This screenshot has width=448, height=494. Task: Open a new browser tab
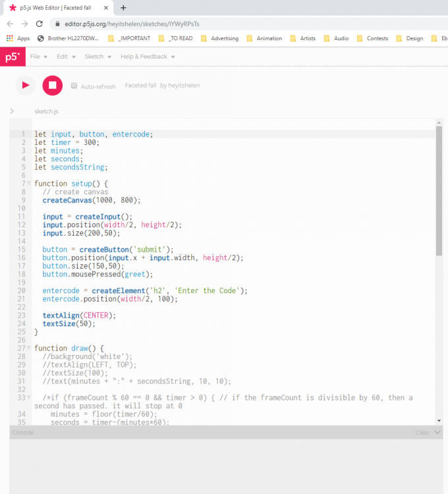(123, 7)
